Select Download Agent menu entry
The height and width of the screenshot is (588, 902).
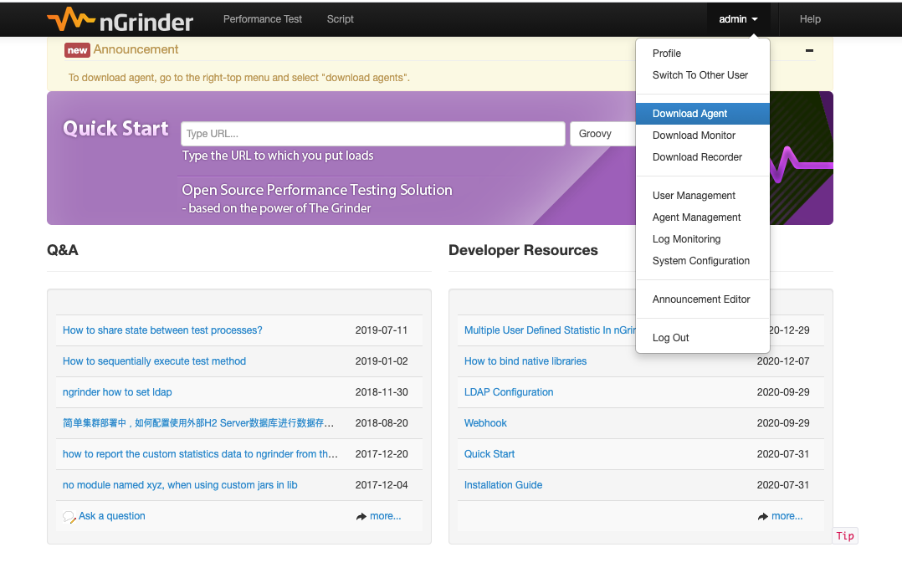coord(702,114)
